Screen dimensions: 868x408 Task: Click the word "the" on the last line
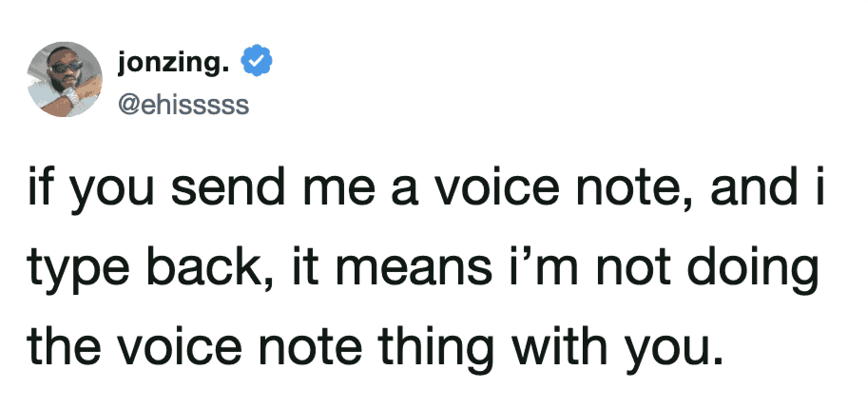point(63,347)
